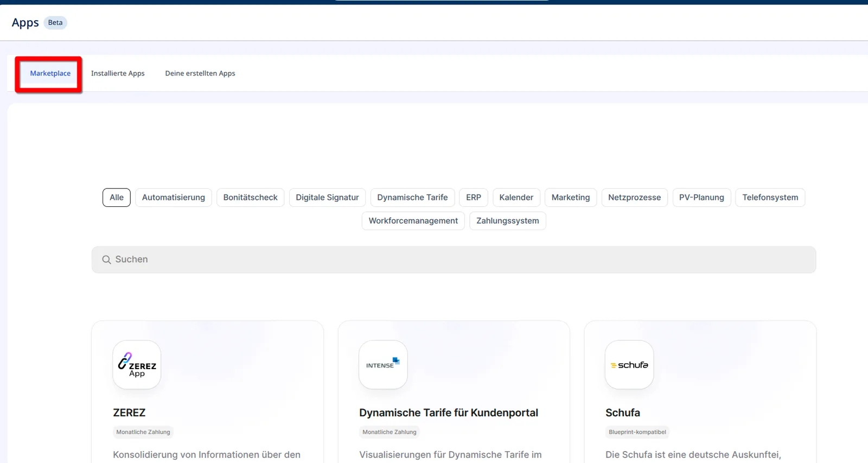Show Marketing category apps
868x463 pixels.
point(571,198)
